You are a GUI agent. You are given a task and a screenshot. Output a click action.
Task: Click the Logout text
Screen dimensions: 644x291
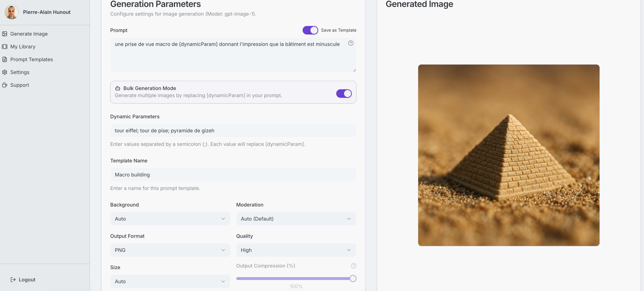(27, 279)
